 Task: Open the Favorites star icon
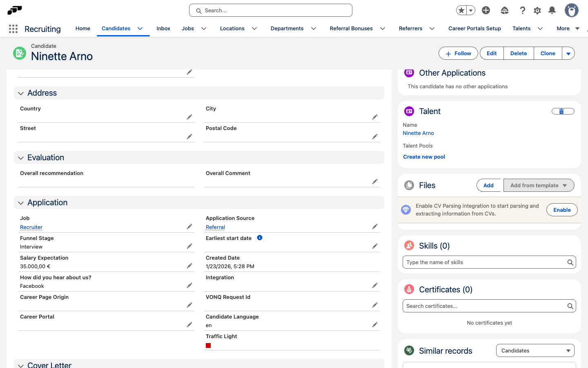(x=461, y=10)
